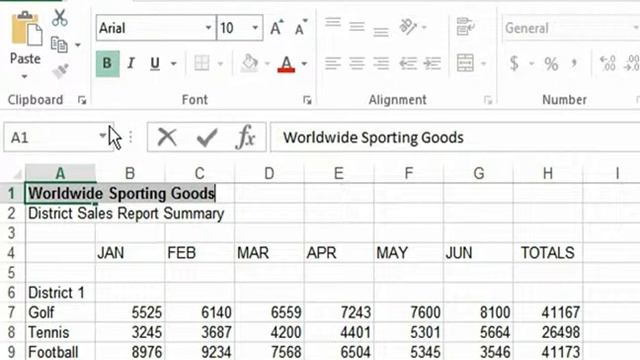
Task: Increase indent
Action: pyautogui.click(x=432, y=64)
